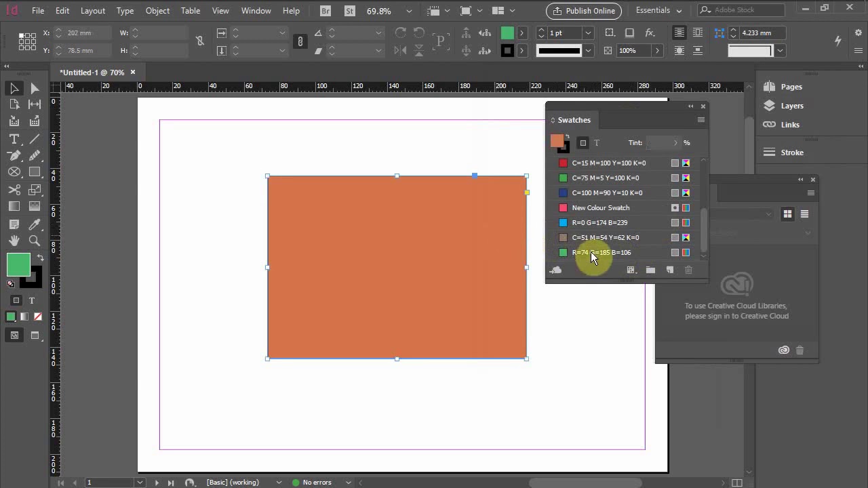This screenshot has height=488, width=868.
Task: Click the Flip Horizontal icon
Action: click(x=401, y=50)
